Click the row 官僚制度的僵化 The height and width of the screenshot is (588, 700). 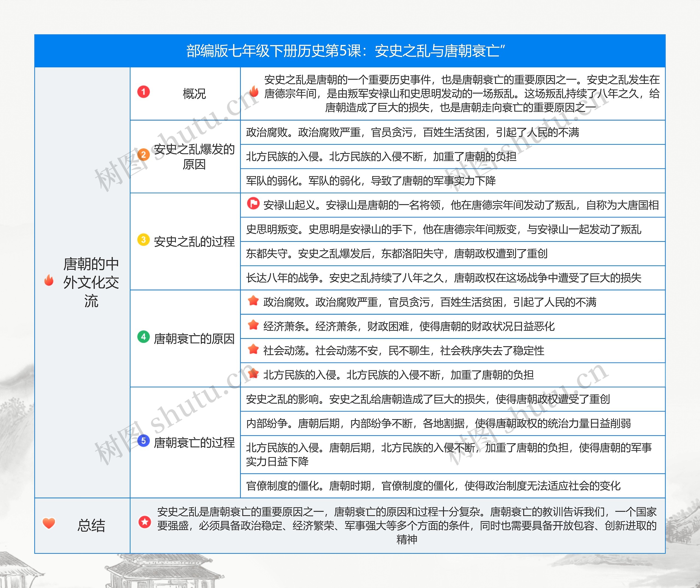coord(453,486)
